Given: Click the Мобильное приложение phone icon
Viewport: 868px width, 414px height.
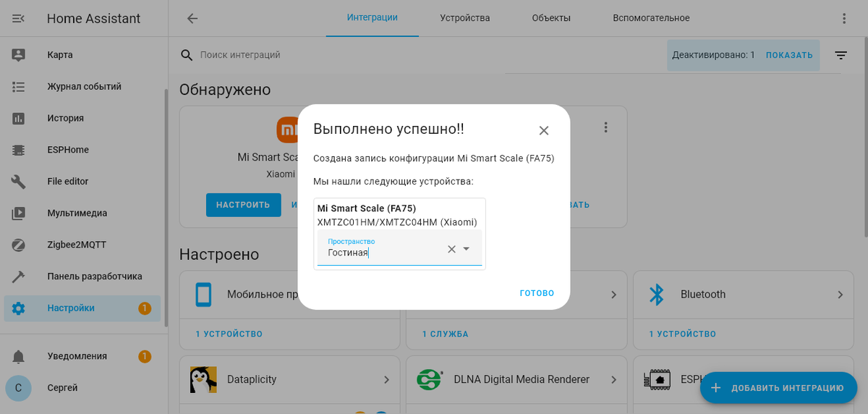Looking at the screenshot, I should [x=203, y=295].
